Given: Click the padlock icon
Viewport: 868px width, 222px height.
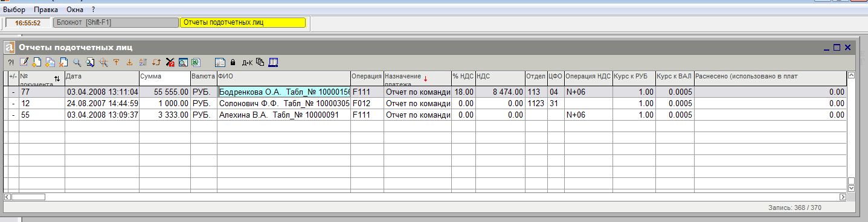Looking at the screenshot, I should click(233, 62).
